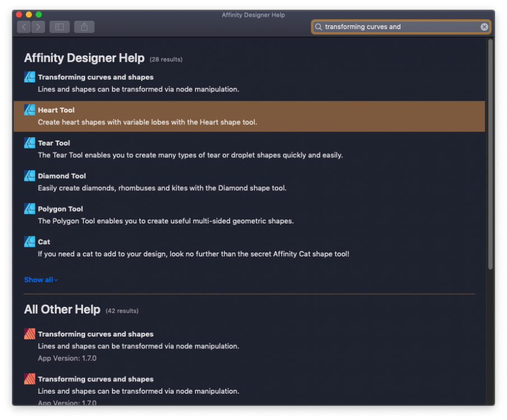507x420 pixels.
Task: Open the Polygon Tool help article
Action: [60, 209]
